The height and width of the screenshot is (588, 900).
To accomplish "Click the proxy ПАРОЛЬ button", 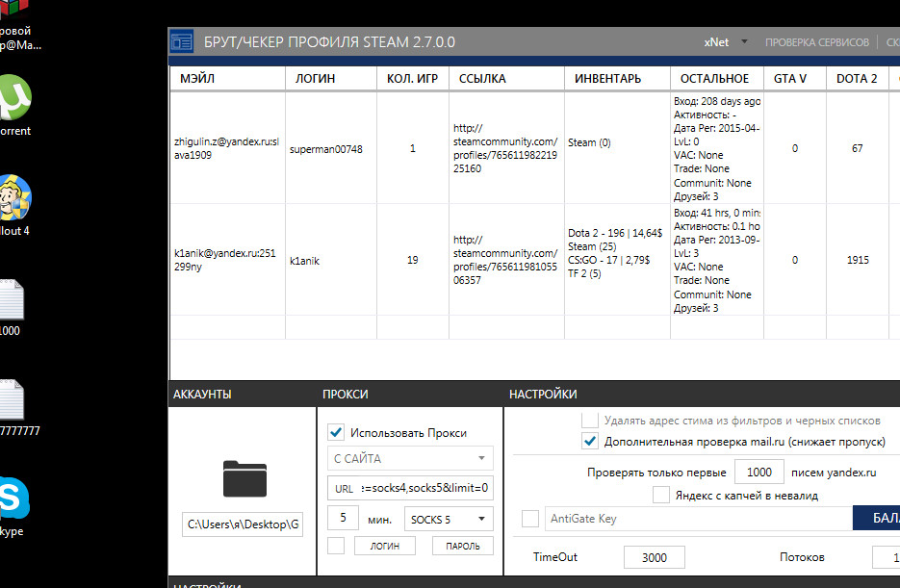I will (x=463, y=546).
